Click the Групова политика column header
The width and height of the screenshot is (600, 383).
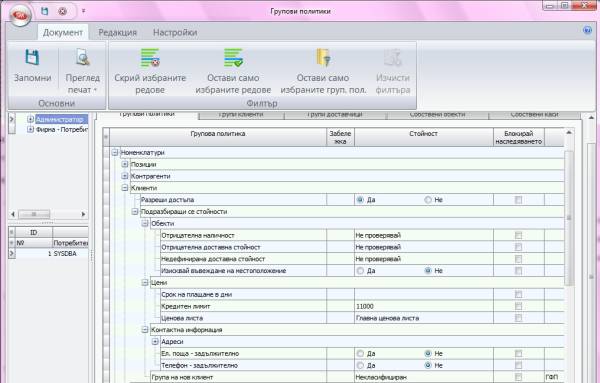218,137
